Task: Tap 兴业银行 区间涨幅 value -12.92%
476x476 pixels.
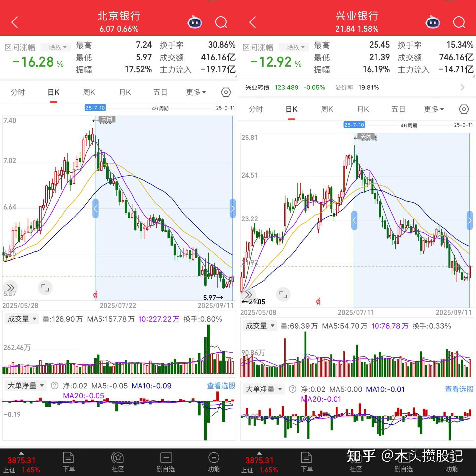Action: click(276, 62)
